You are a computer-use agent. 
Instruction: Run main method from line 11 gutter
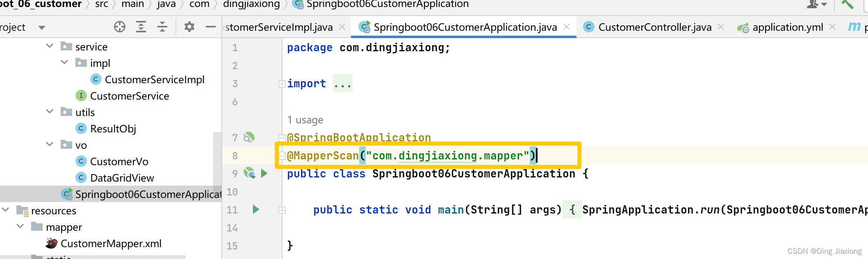[x=256, y=209]
